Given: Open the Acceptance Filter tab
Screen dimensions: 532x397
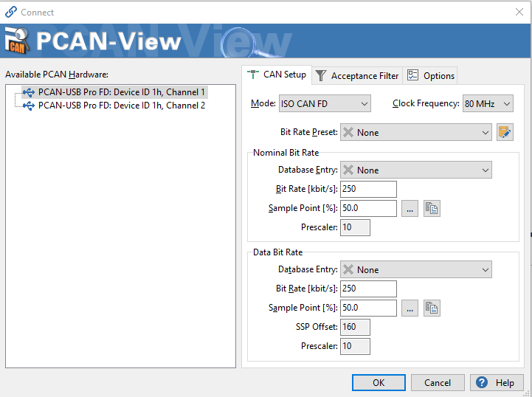Looking at the screenshot, I should [x=357, y=76].
